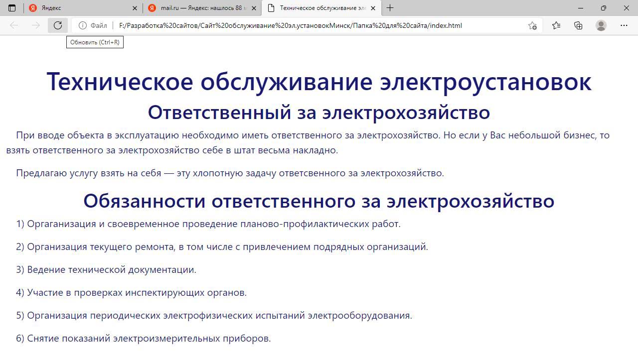This screenshot has width=638, height=364.
Task: Open the user profile avatar
Action: point(601,25)
